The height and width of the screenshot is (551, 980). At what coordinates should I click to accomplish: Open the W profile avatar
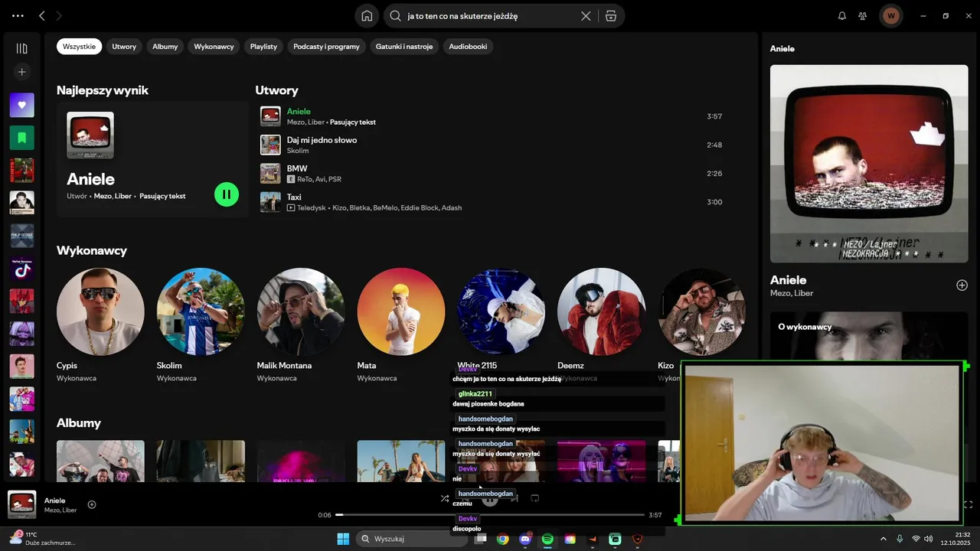890,15
